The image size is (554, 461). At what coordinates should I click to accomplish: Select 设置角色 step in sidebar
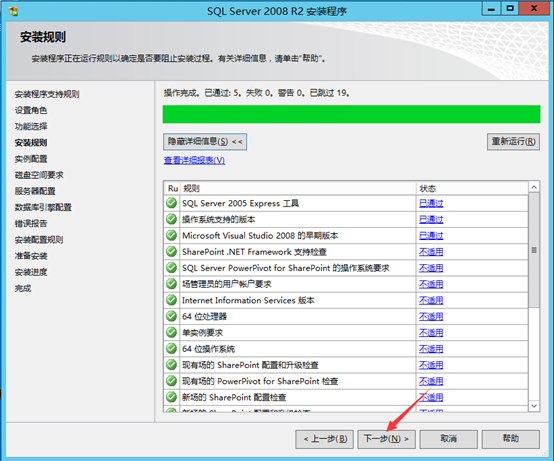[31, 110]
